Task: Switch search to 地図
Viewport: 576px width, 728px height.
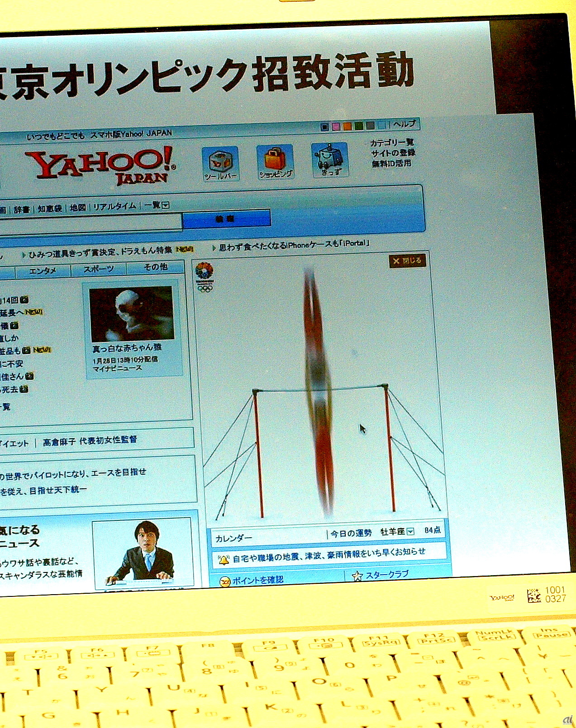Action: coord(78,208)
